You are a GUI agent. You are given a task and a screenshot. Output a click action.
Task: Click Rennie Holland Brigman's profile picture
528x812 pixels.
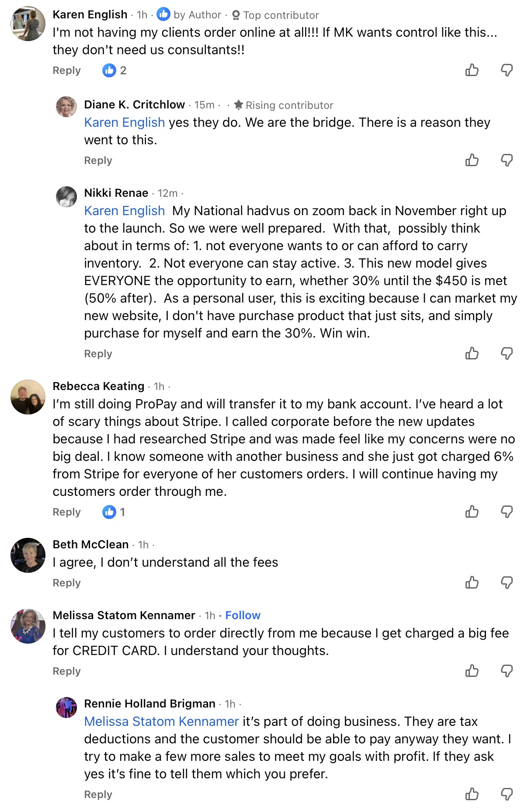click(x=66, y=707)
